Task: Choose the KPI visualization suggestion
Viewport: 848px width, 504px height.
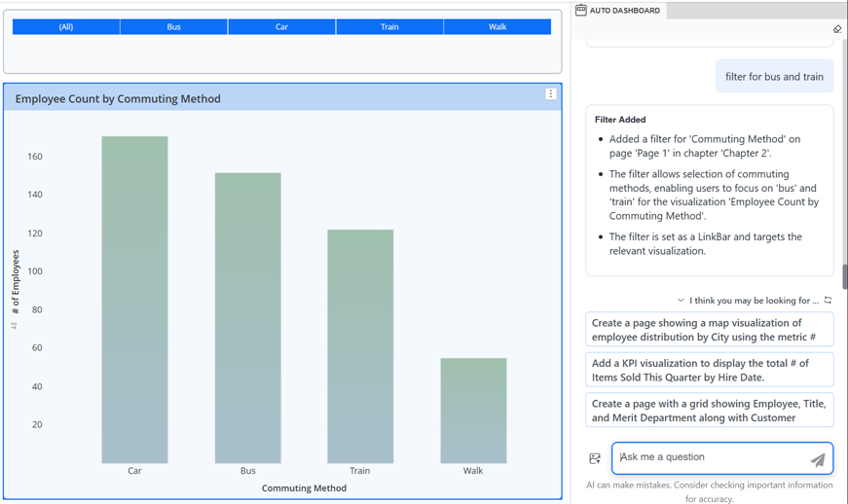Action: [709, 370]
